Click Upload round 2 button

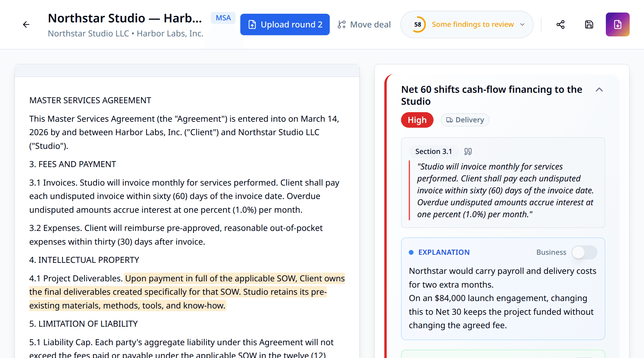(285, 24)
